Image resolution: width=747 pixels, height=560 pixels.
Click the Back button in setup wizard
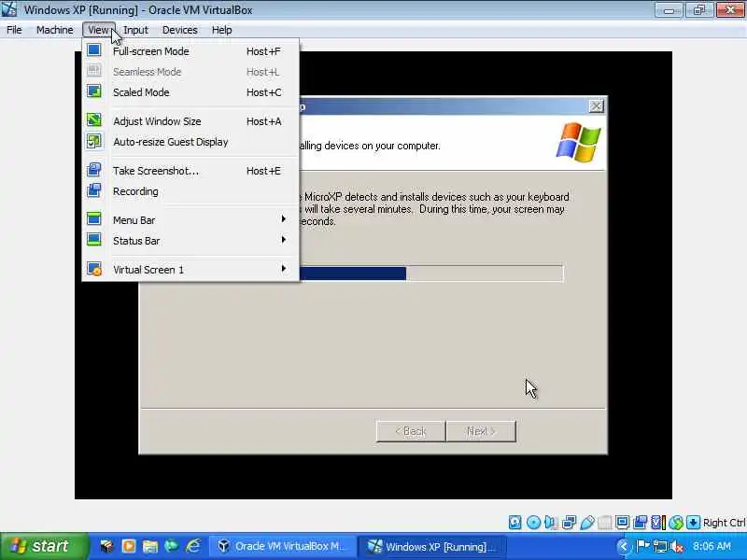(x=411, y=431)
